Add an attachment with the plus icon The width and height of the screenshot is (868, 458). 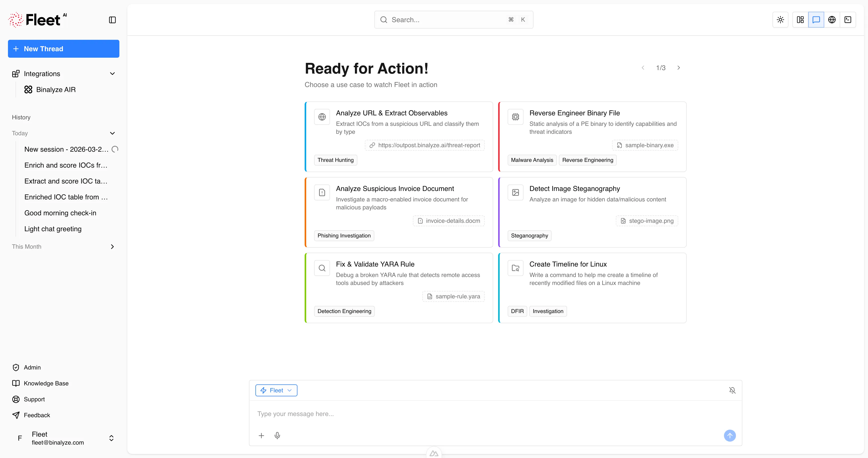261,435
